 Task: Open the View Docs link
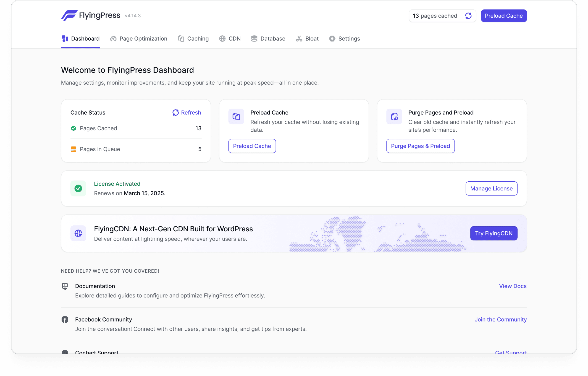512,286
